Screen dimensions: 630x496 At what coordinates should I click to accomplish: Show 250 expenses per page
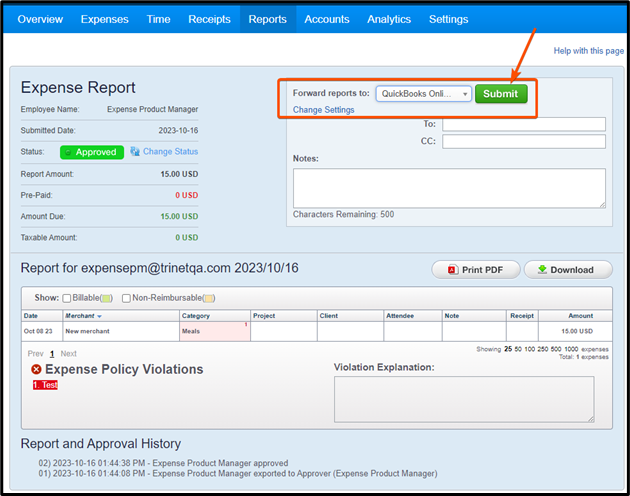click(543, 349)
